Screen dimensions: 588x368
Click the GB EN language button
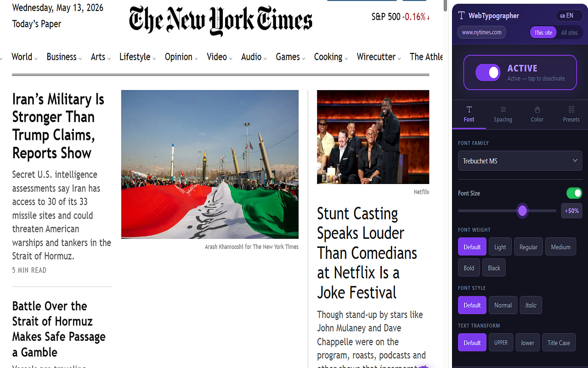(569, 16)
